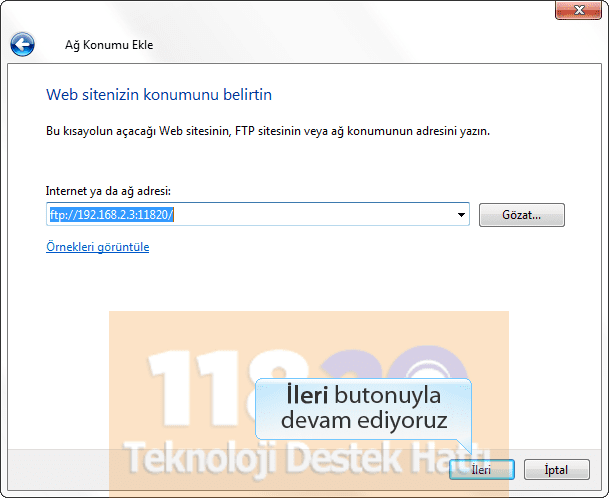Screen dimensions: 609x498
Task: Open the Gözat... browse dialog
Action: click(522, 215)
